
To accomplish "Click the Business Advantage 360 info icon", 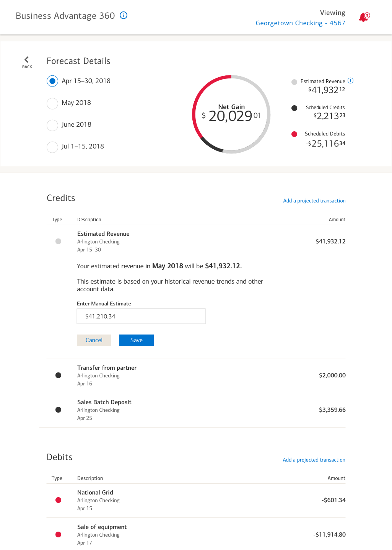I will coord(124,15).
